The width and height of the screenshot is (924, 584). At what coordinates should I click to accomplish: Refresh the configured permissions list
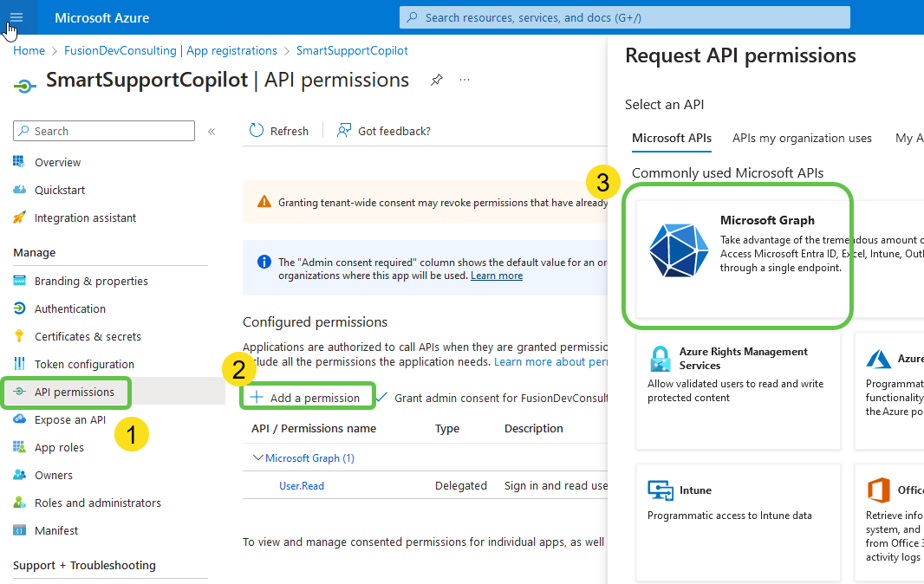coord(279,130)
